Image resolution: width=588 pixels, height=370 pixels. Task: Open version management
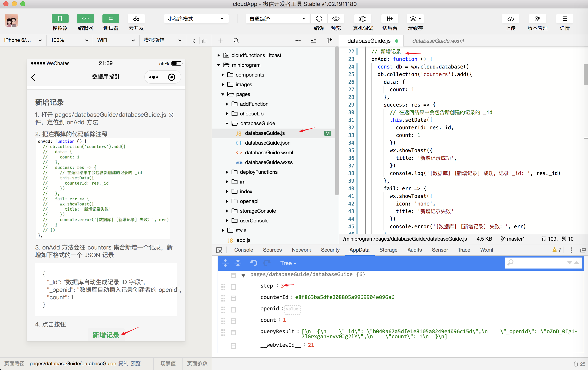[537, 19]
